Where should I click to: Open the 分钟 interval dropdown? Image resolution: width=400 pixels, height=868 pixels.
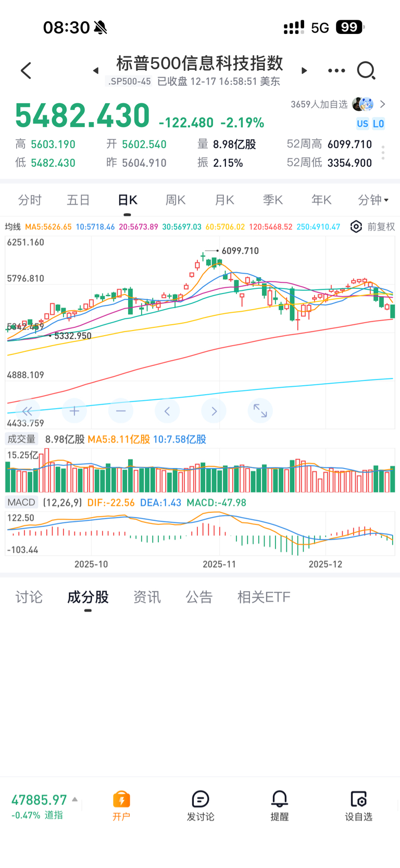point(373,200)
